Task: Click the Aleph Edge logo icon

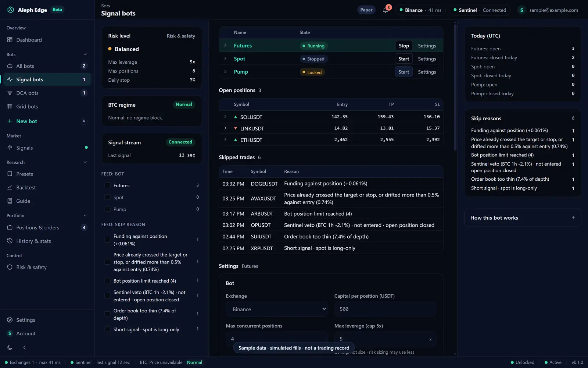Action: click(11, 10)
